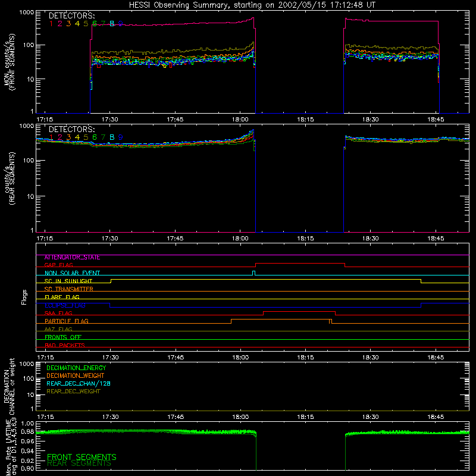Click the DECIMATION CHANNEL or weight axis label
Viewport: 476px width, 476px height.
[x=9, y=386]
